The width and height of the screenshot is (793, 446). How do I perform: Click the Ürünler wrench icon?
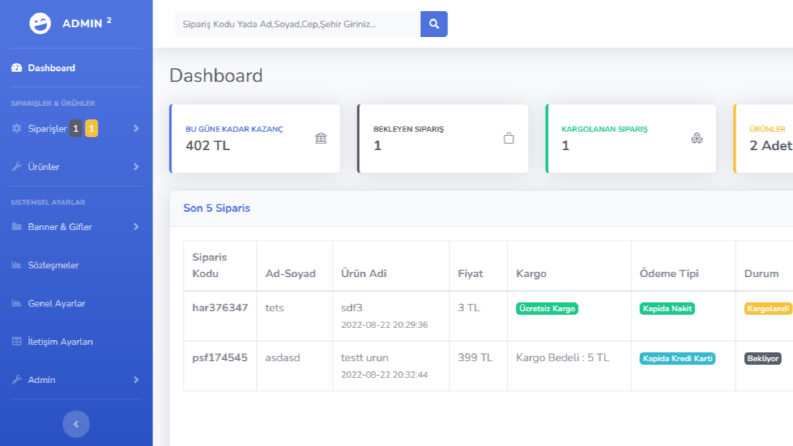pyautogui.click(x=17, y=166)
